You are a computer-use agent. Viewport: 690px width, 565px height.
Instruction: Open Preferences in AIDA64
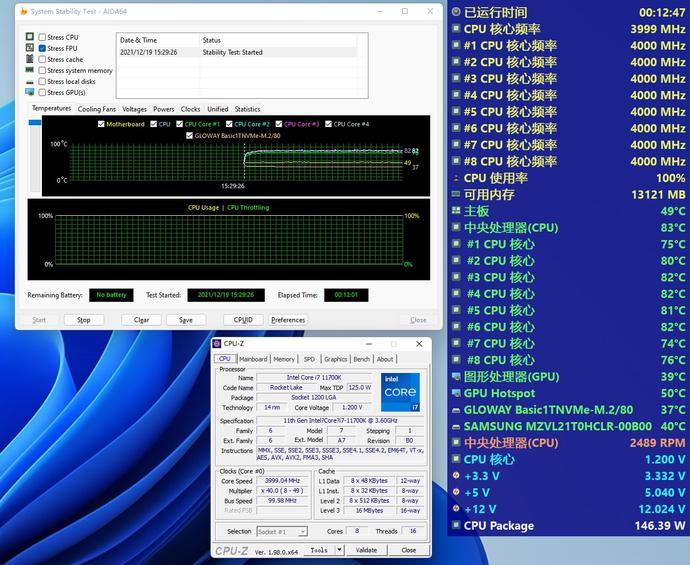(288, 320)
